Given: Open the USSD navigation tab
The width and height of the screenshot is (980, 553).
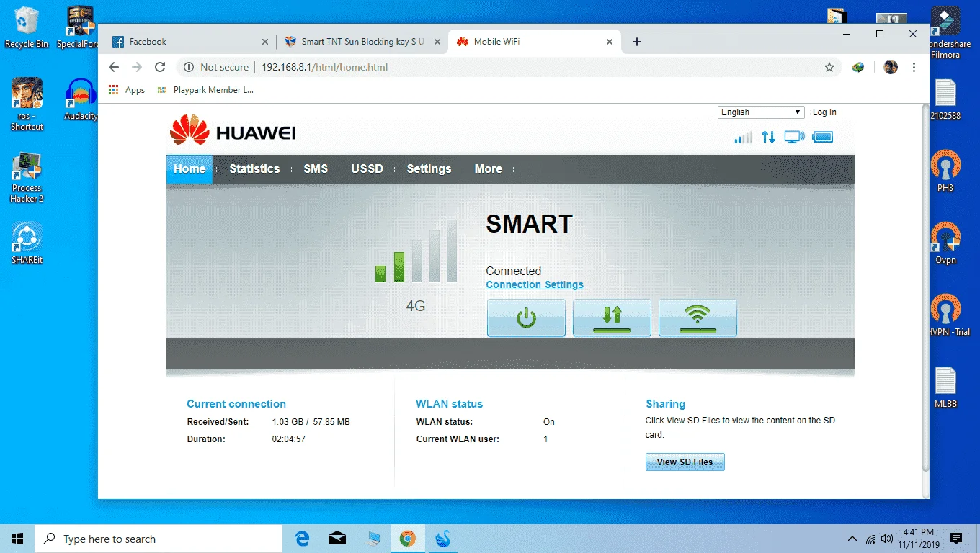Looking at the screenshot, I should coord(367,169).
